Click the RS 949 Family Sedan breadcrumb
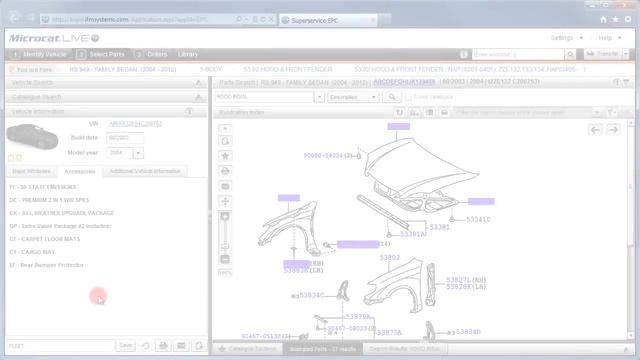The image size is (640, 360). 123,70
